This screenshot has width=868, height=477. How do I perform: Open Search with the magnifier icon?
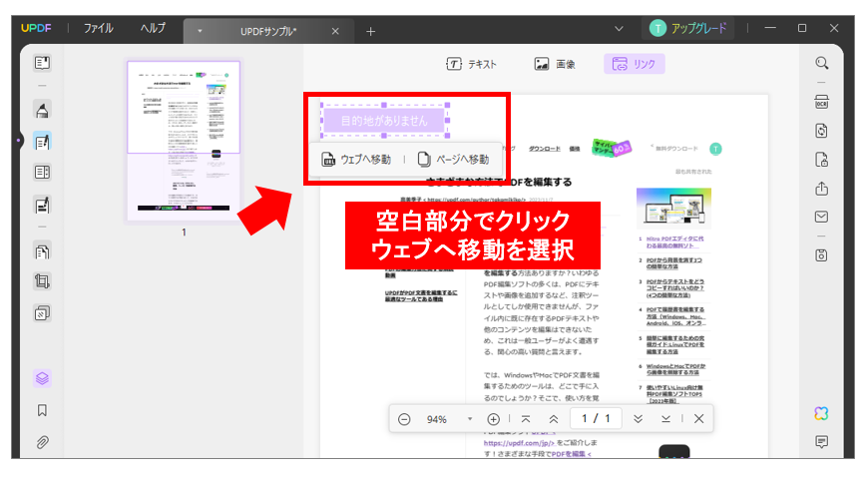(x=822, y=63)
